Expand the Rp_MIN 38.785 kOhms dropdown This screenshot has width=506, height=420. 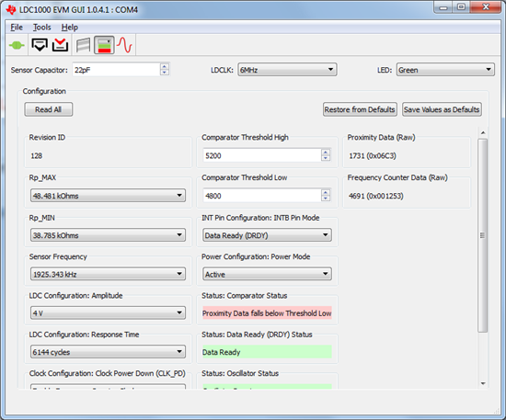[109, 235]
